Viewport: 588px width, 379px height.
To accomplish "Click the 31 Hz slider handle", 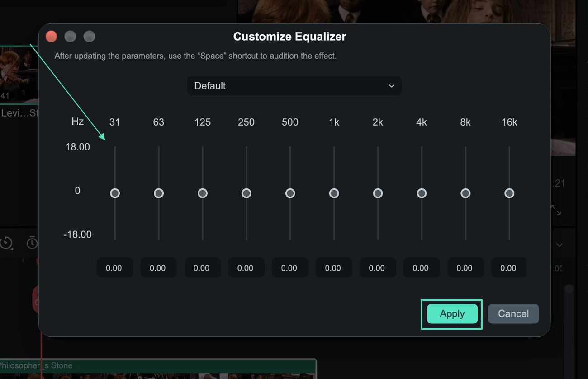I will click(115, 193).
